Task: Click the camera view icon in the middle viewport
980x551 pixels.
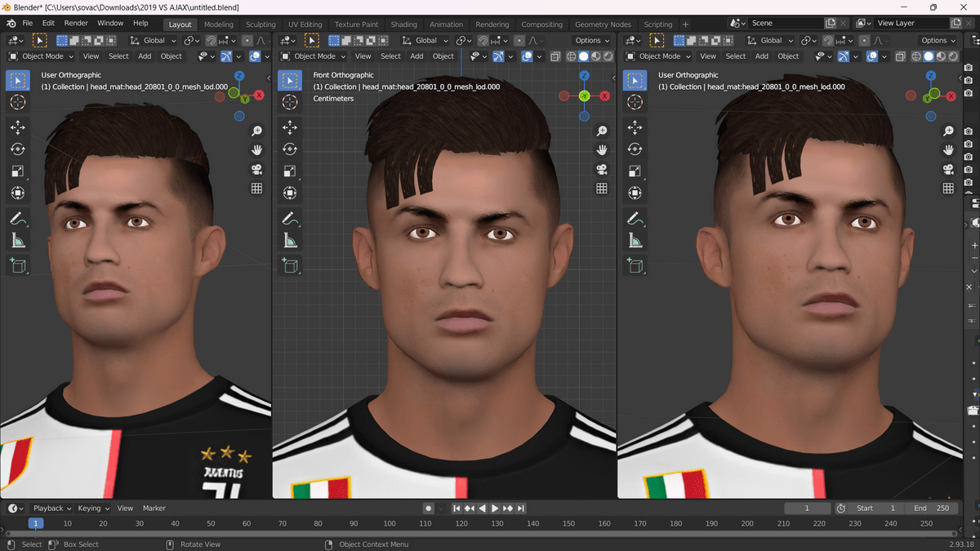Action: pos(602,169)
